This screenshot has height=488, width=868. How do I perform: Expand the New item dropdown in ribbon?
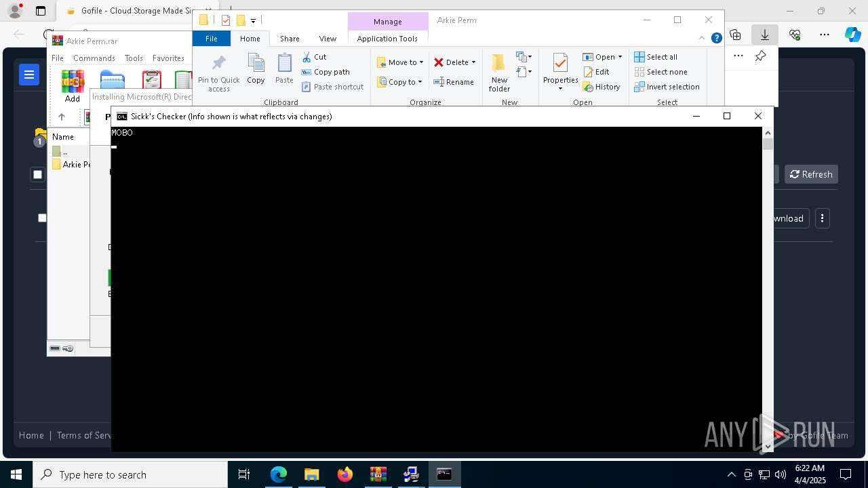click(x=524, y=57)
